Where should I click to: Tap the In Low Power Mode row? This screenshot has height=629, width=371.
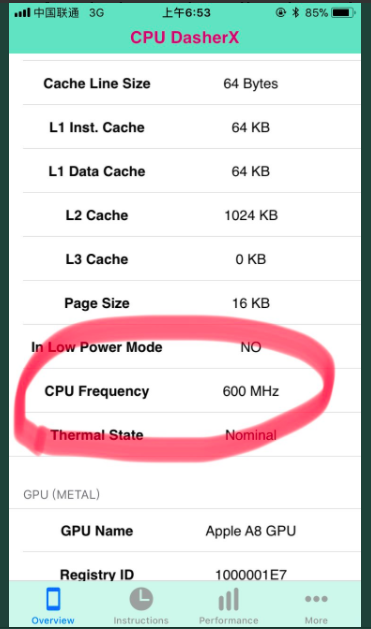(185, 347)
